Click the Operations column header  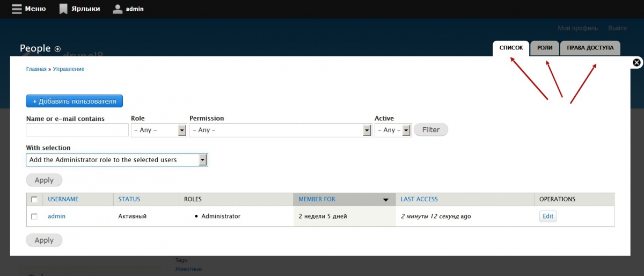557,199
